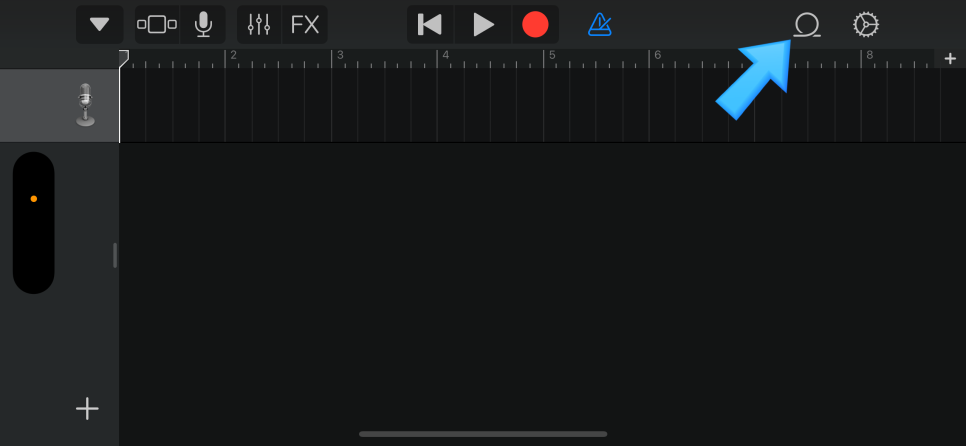
Task: Select the Audio Recorder track header
Action: click(x=59, y=105)
